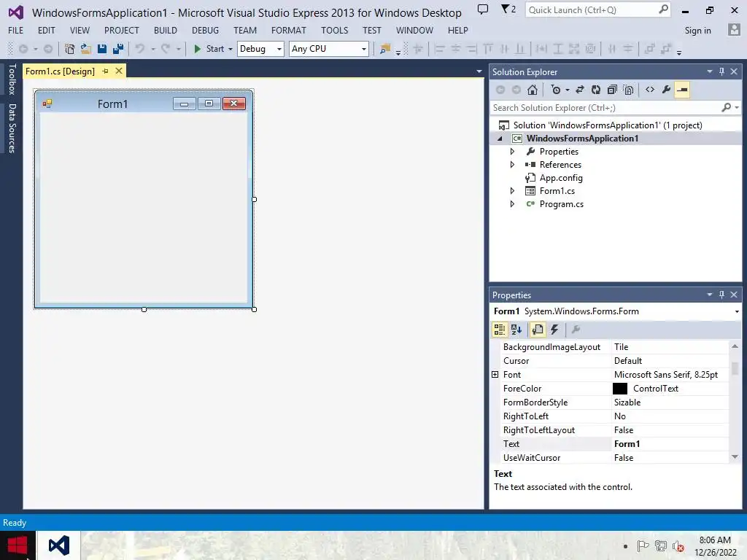This screenshot has width=747, height=560.
Task: Click the account avatar icon near Sign in
Action: pos(734,30)
